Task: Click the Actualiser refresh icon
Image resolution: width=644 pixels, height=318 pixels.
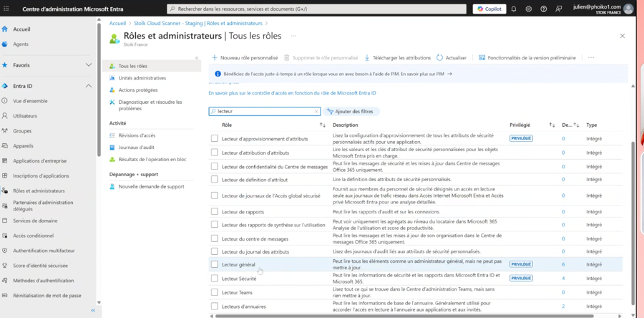Action: pyautogui.click(x=440, y=58)
